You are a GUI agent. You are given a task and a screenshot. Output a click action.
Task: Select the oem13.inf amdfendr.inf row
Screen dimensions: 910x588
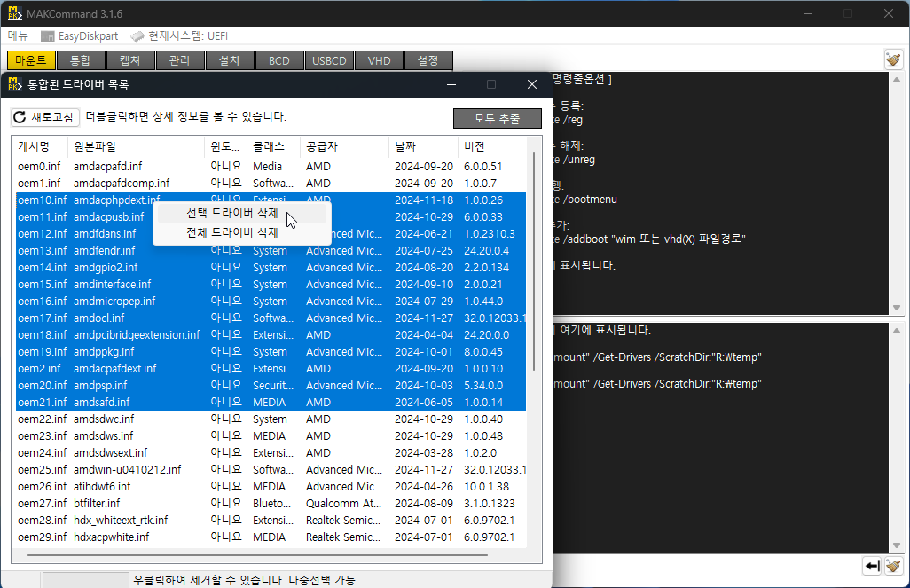click(x=271, y=251)
